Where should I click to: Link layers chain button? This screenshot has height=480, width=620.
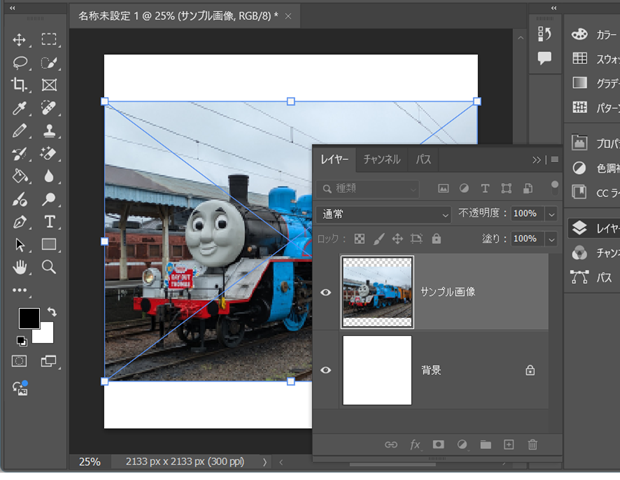tap(391, 445)
